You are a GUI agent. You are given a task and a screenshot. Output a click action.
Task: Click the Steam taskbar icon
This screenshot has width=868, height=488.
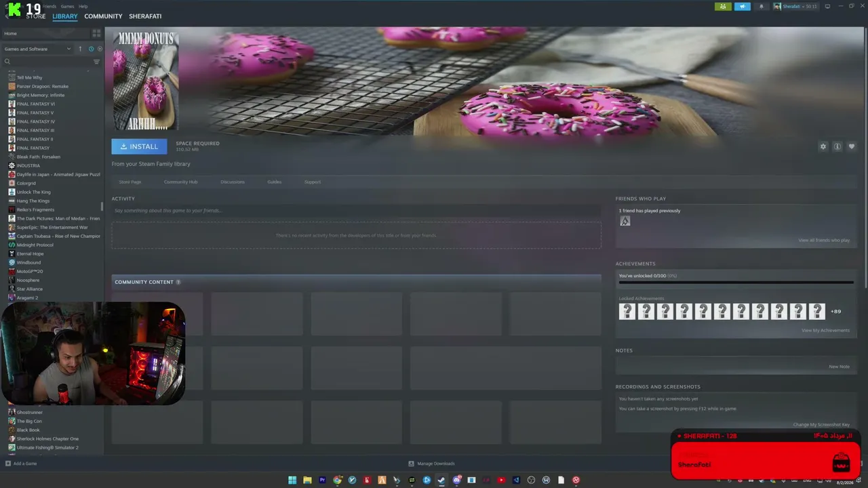tap(441, 480)
